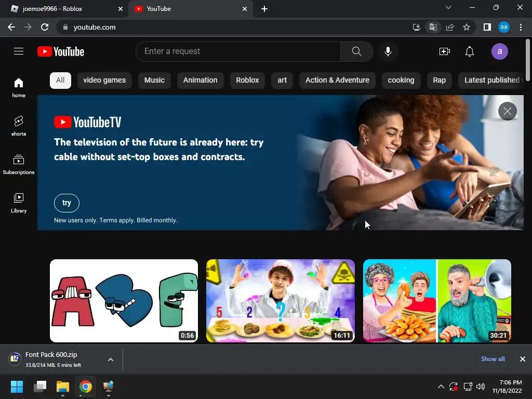Open Shorts in the sidebar
The width and height of the screenshot is (532, 399).
click(19, 126)
